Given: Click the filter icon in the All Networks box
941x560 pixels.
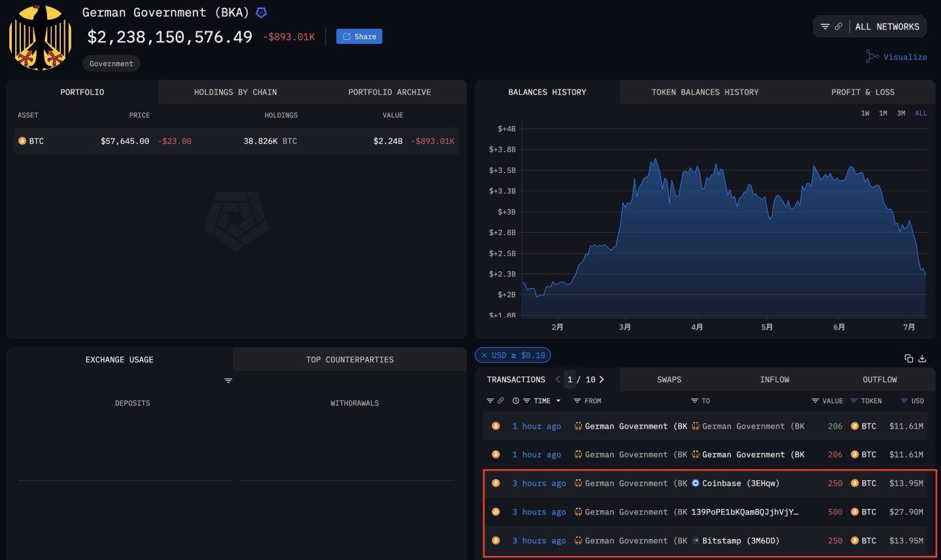Looking at the screenshot, I should [x=825, y=27].
